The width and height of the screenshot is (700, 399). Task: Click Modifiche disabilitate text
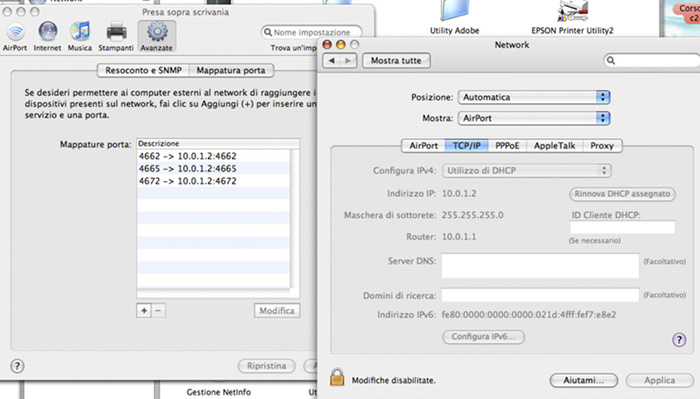tap(393, 380)
